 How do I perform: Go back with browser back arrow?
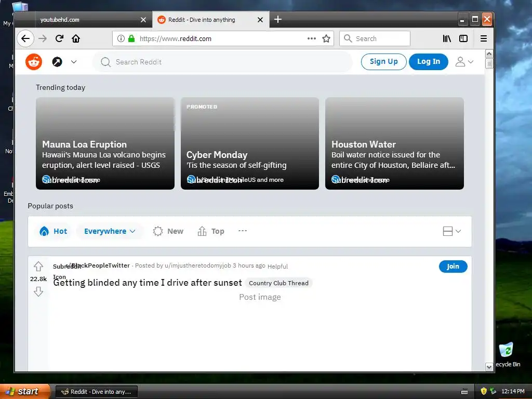25,38
